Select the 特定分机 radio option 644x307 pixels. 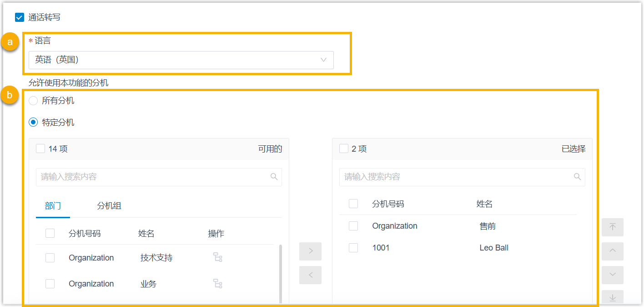33,122
